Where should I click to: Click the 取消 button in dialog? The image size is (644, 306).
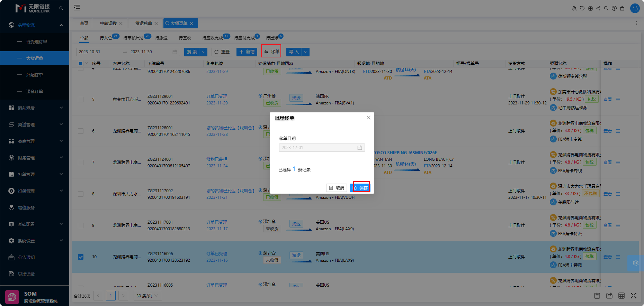[337, 188]
